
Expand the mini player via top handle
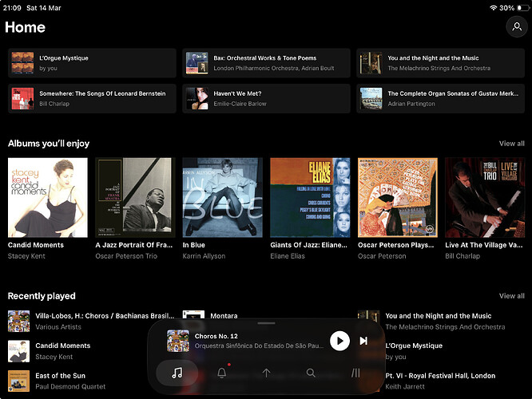(266, 323)
